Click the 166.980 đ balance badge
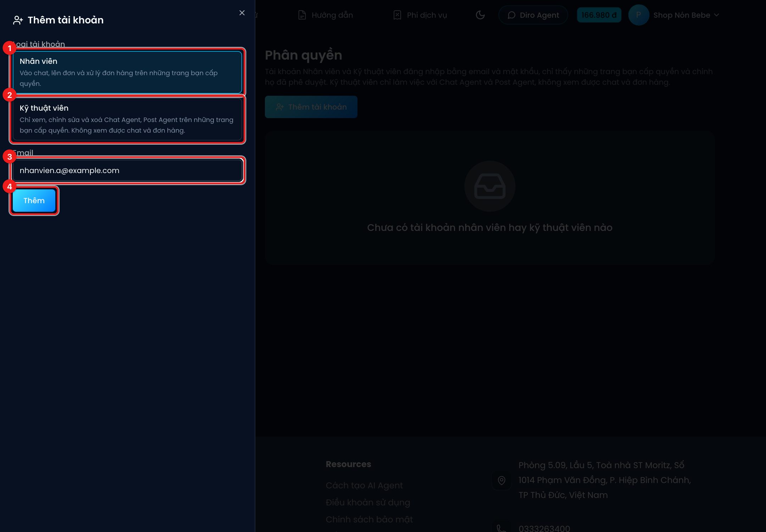This screenshot has width=766, height=532. tap(599, 15)
